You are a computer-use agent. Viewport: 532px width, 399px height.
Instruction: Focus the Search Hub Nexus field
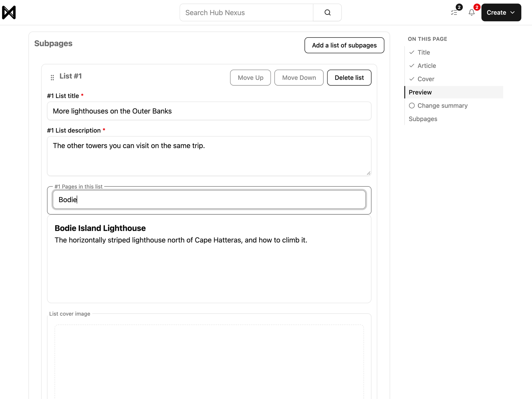tap(246, 12)
